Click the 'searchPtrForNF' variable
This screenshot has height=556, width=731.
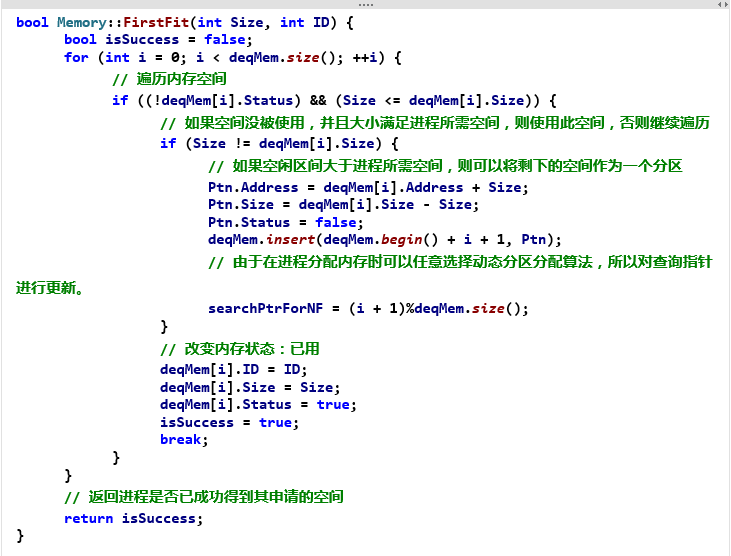pos(265,309)
